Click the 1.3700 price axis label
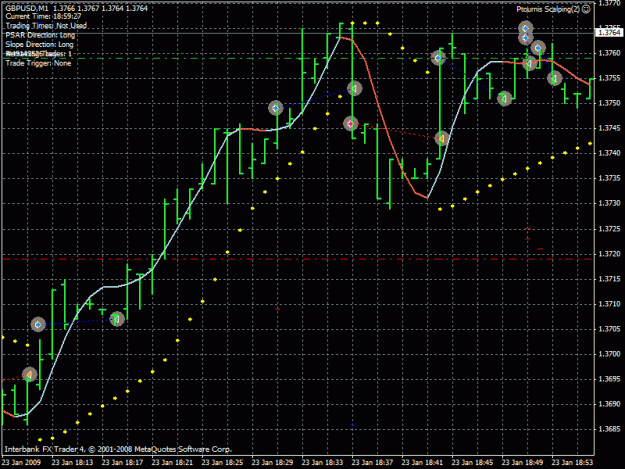The height and width of the screenshot is (469, 625). pyautogui.click(x=609, y=354)
